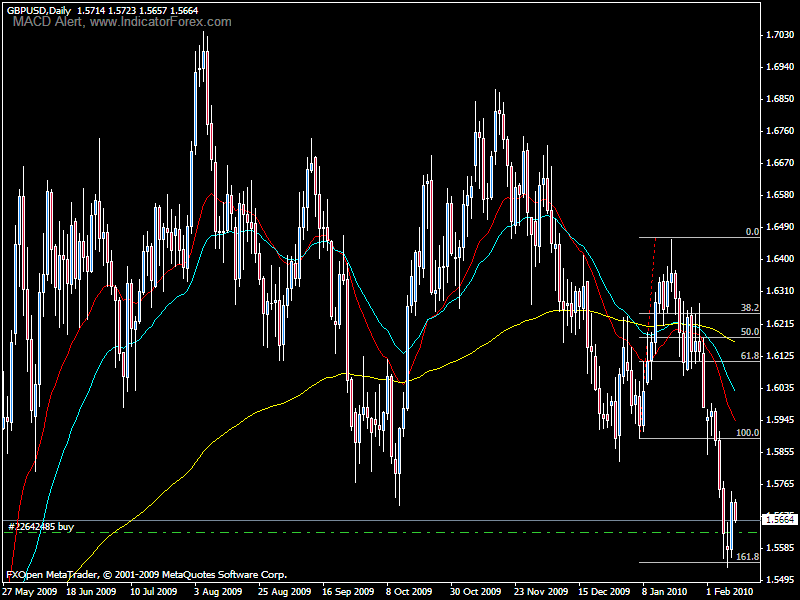Click the 16 Sep 2009 date marker
800x600 pixels.
tap(345, 592)
